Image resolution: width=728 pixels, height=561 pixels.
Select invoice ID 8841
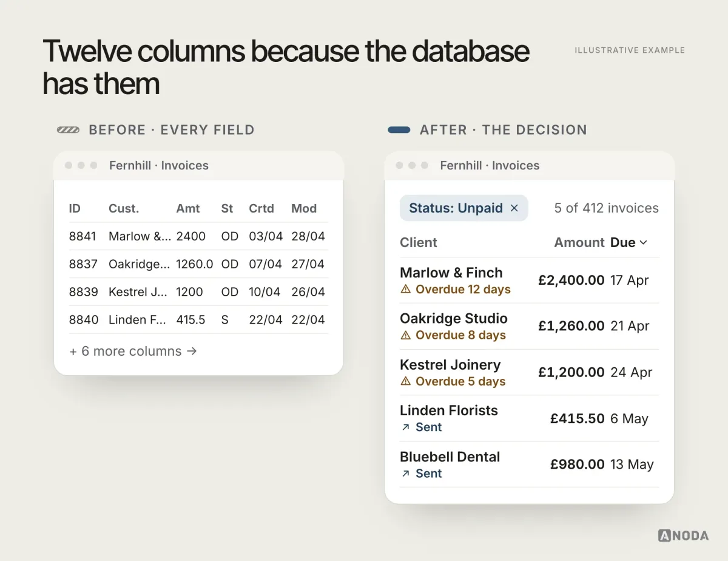pyautogui.click(x=83, y=236)
